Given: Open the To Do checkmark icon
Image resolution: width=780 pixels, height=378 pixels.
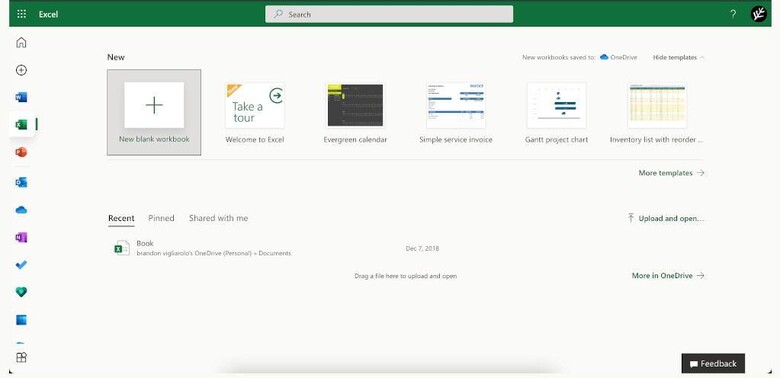Looking at the screenshot, I should (x=21, y=265).
